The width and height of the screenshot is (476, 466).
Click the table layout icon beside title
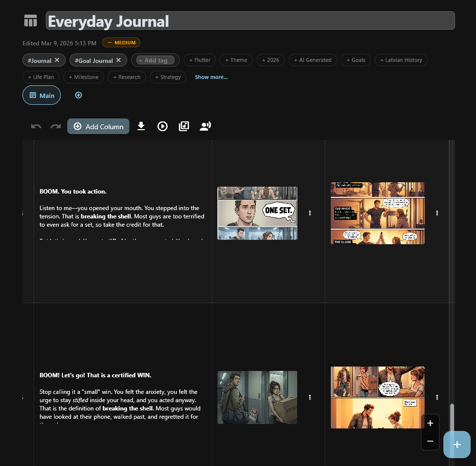tap(31, 21)
